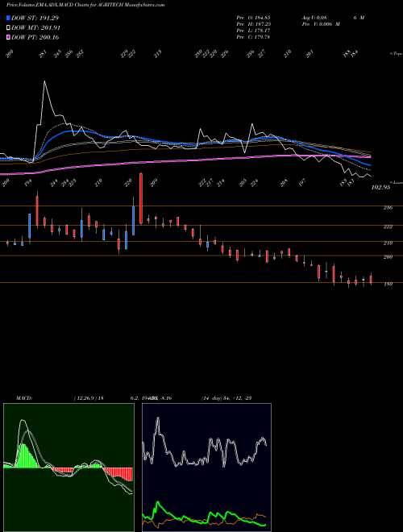Click the 'Pre O: 184.85' value
403x532 pixels.
(x=253, y=17)
